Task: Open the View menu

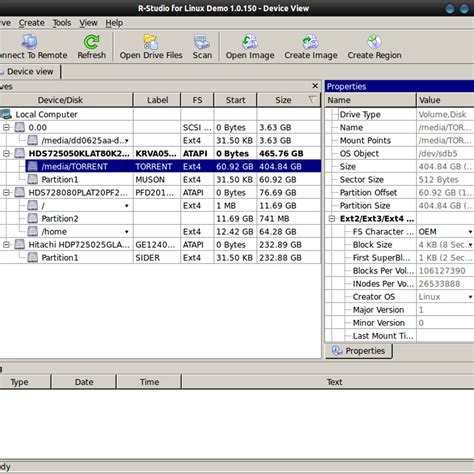Action: pyautogui.click(x=88, y=23)
